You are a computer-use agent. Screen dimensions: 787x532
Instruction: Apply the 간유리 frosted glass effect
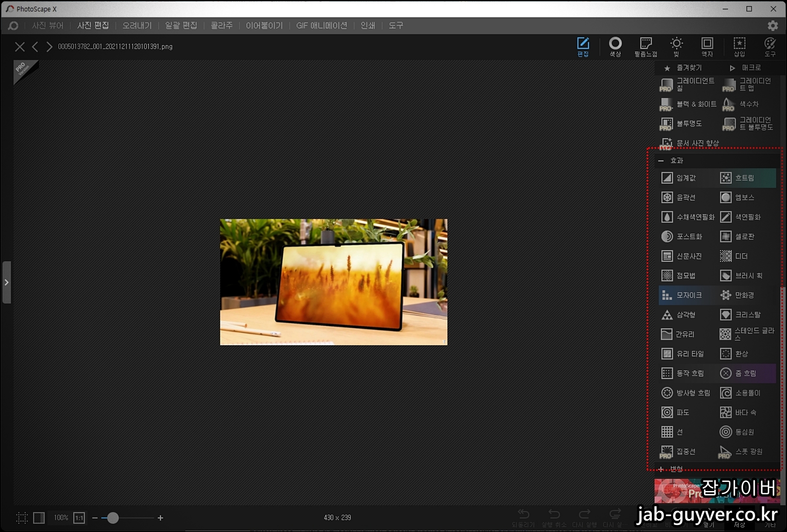coord(687,334)
